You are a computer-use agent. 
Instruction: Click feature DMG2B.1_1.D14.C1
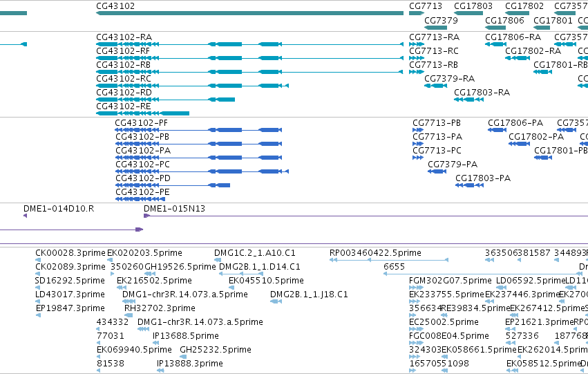click(260, 267)
